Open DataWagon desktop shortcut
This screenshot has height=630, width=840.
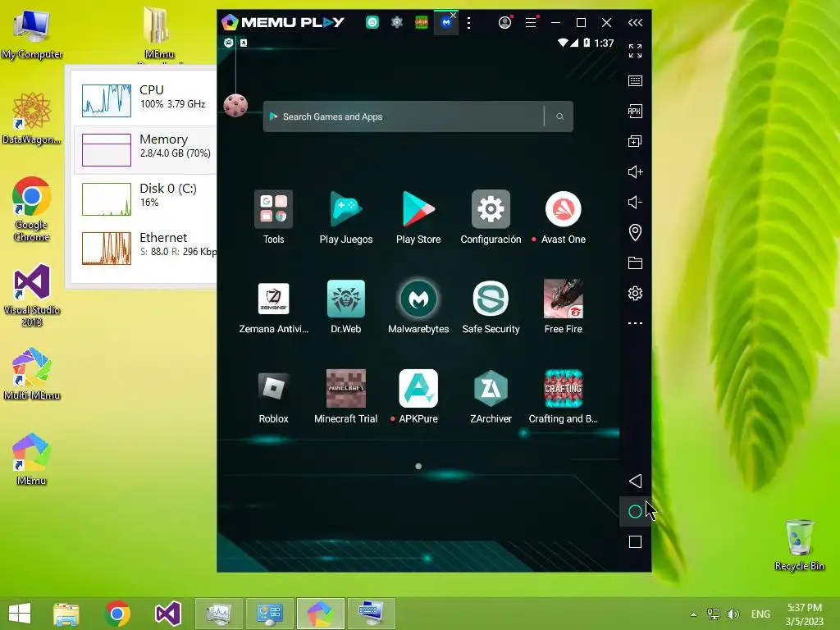(32, 118)
